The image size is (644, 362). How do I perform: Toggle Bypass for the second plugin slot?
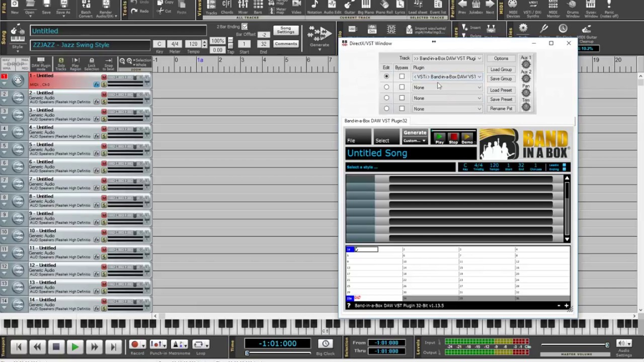(x=401, y=87)
